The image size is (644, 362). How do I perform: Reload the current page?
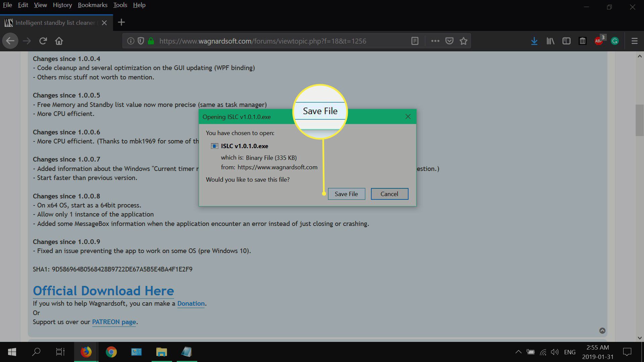43,41
